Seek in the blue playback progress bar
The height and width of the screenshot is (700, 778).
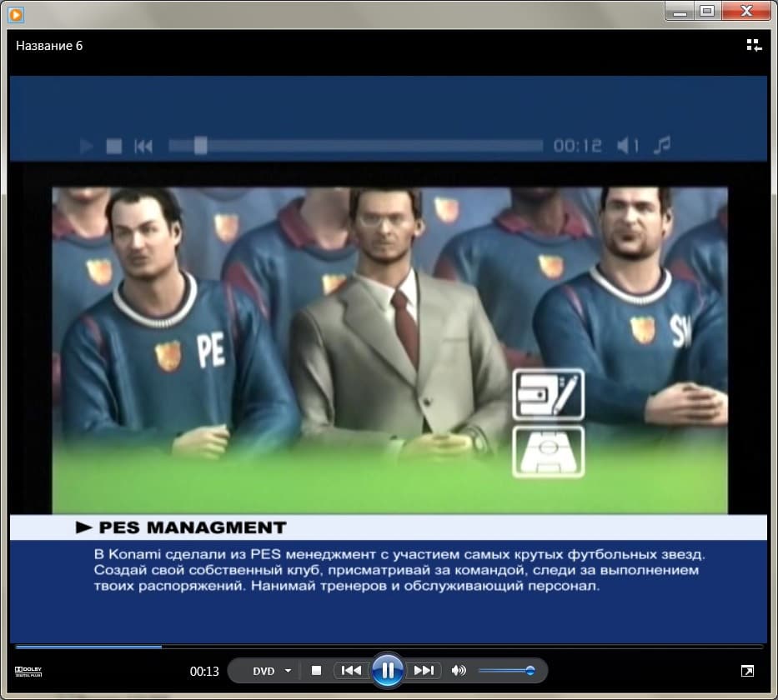(x=389, y=647)
